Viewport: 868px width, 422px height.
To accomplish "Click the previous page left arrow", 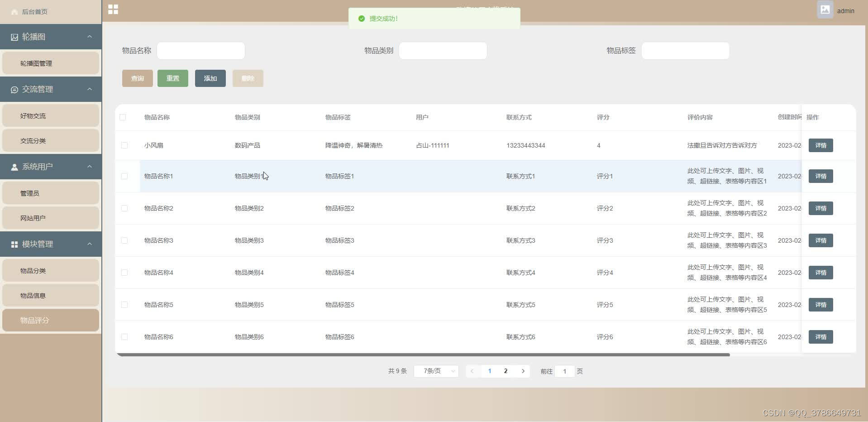I will (x=472, y=371).
